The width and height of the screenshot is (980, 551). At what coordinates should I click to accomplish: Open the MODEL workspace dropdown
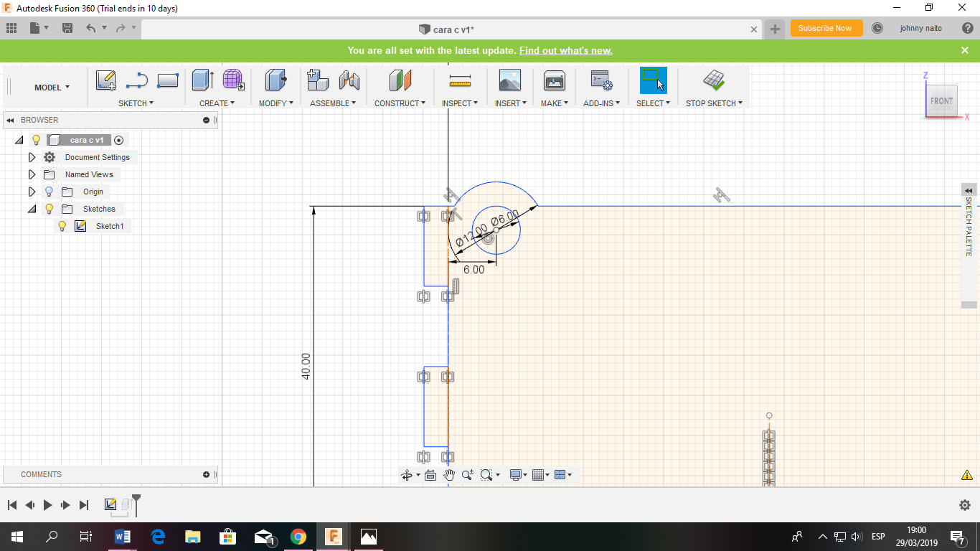coord(52,88)
